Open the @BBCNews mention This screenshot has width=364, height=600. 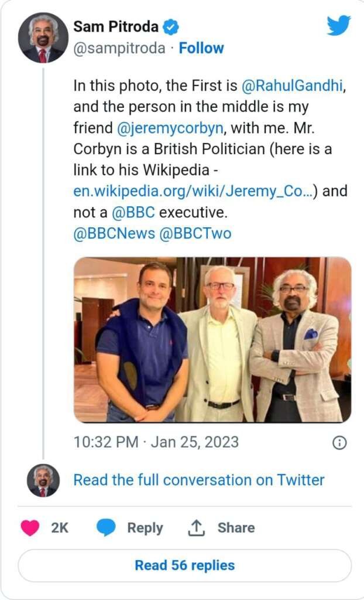[x=114, y=233]
